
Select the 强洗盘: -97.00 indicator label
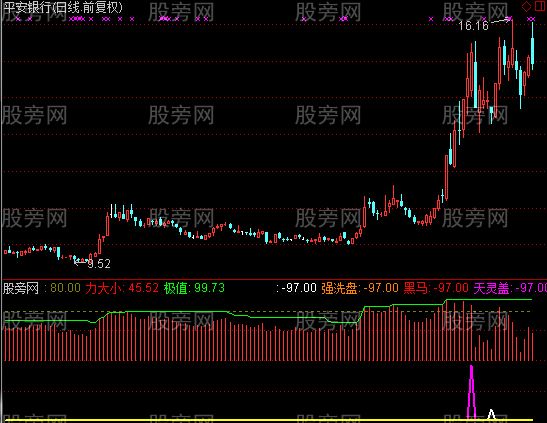coord(360,288)
